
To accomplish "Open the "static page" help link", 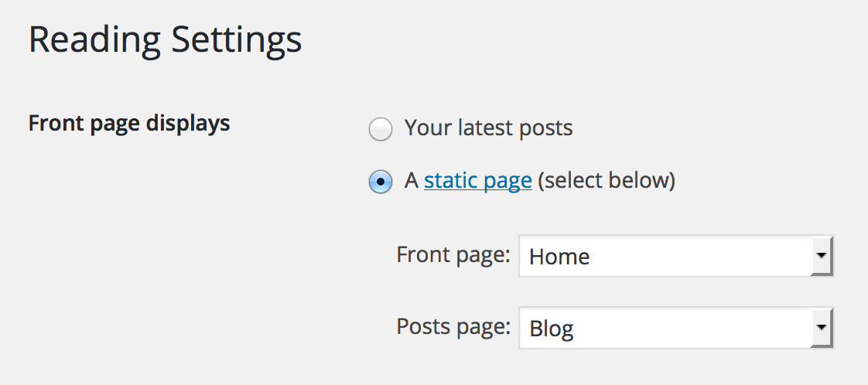I will [477, 181].
